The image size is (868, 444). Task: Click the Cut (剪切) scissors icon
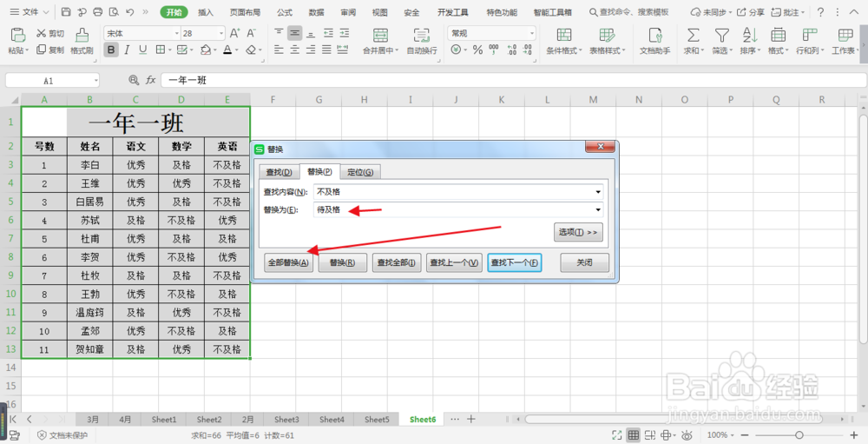point(41,33)
